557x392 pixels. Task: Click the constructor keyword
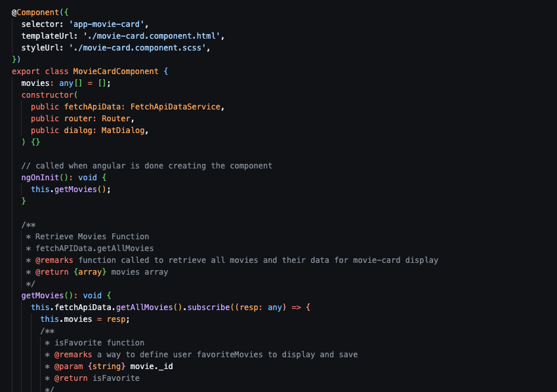click(47, 95)
